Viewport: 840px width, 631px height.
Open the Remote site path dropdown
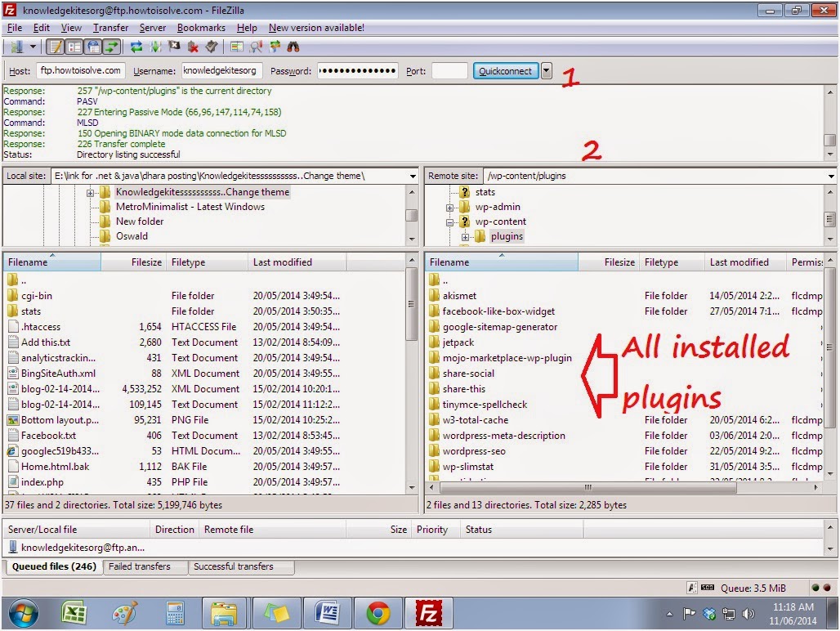tap(832, 175)
